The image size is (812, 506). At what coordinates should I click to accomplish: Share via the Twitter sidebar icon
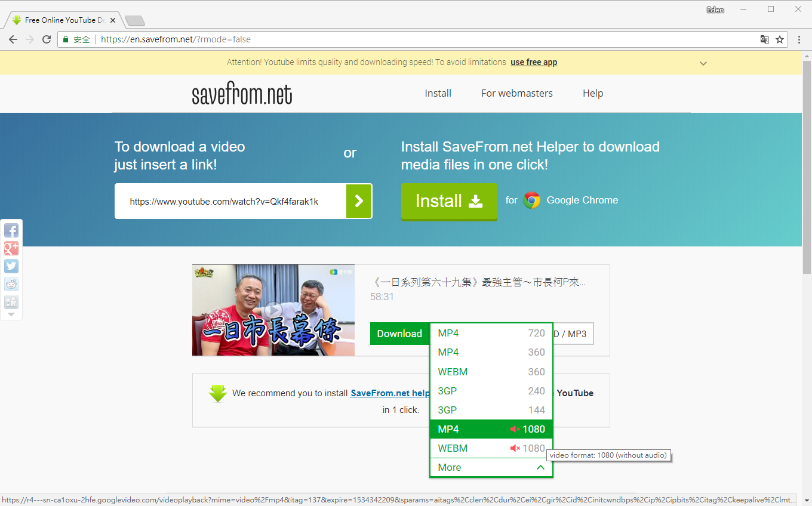[11, 266]
